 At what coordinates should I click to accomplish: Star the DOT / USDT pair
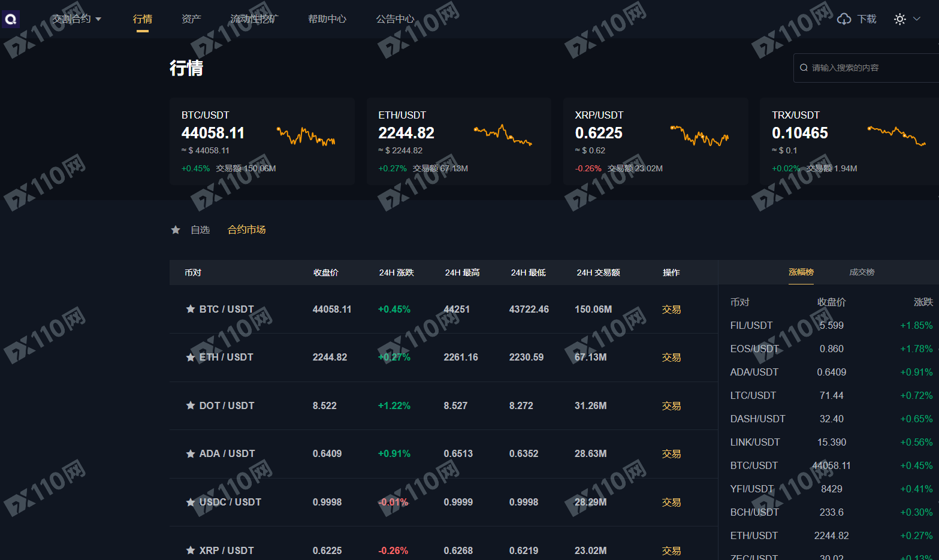coord(191,405)
